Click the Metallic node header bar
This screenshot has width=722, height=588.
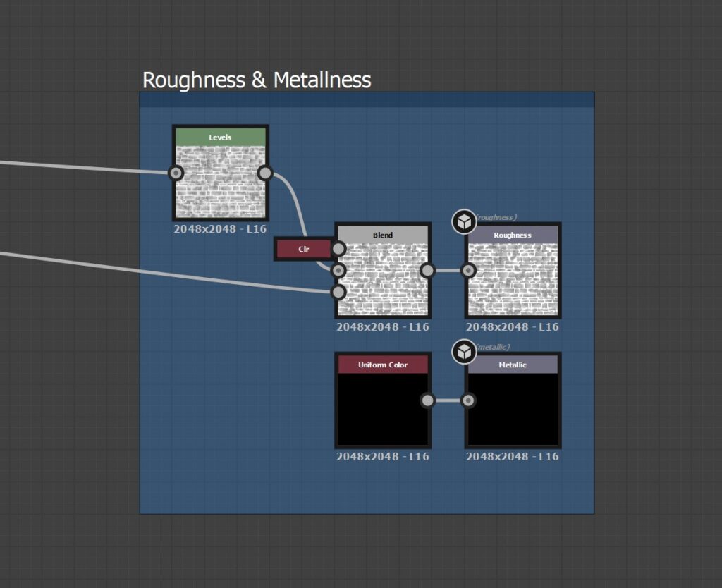[513, 365]
